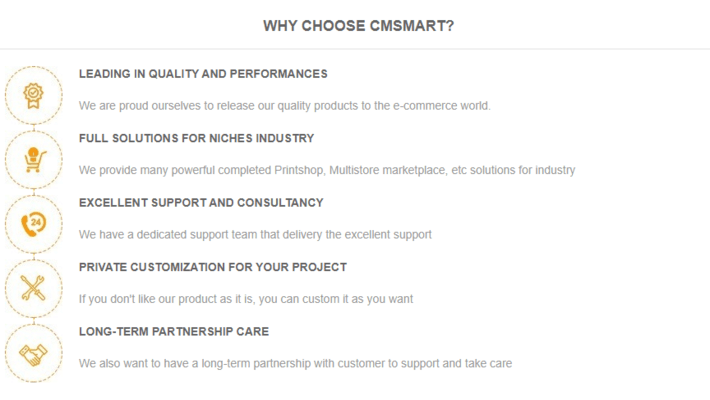Screen dimensions: 710x400
Task: Select 'Full Solutions for Niches Industry' title
Action: point(196,138)
